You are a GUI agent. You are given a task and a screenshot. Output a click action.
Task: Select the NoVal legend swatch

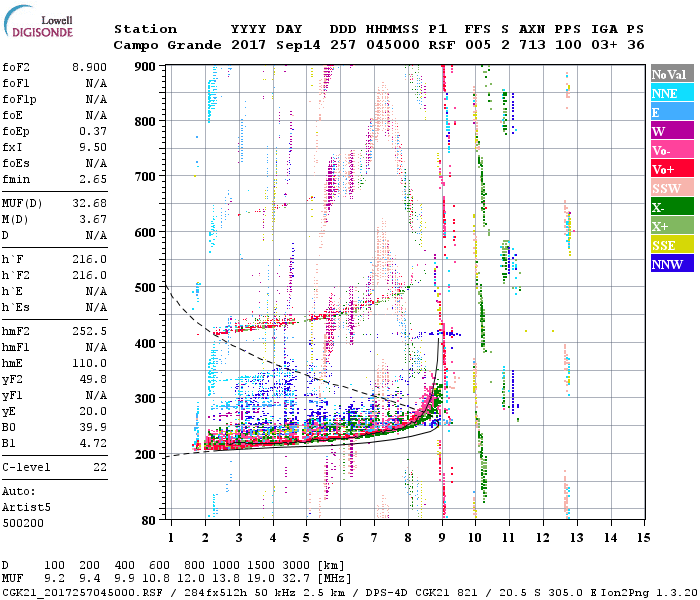point(672,74)
